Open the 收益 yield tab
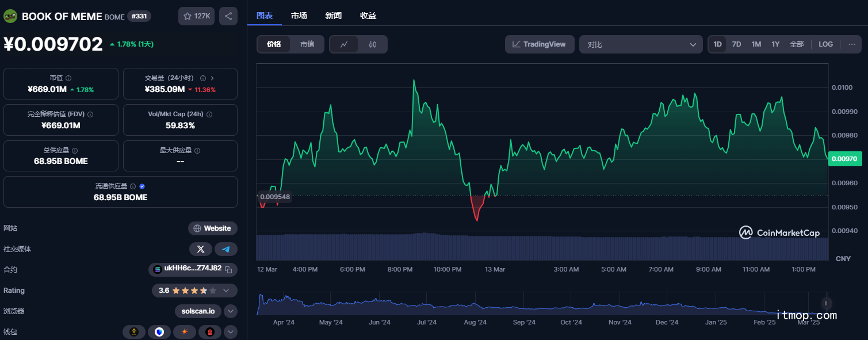 [x=368, y=16]
